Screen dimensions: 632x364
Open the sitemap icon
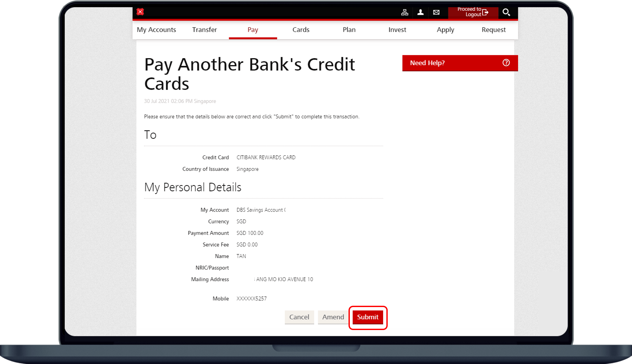point(405,12)
